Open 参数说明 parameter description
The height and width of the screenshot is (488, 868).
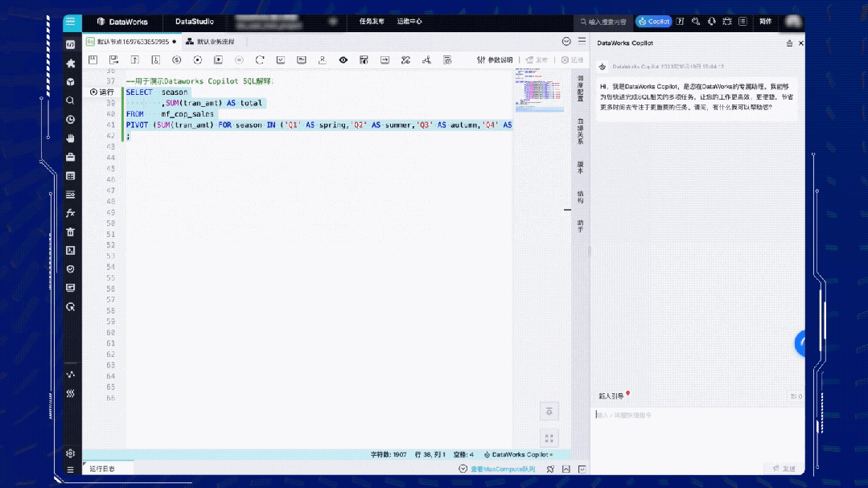[x=495, y=59]
